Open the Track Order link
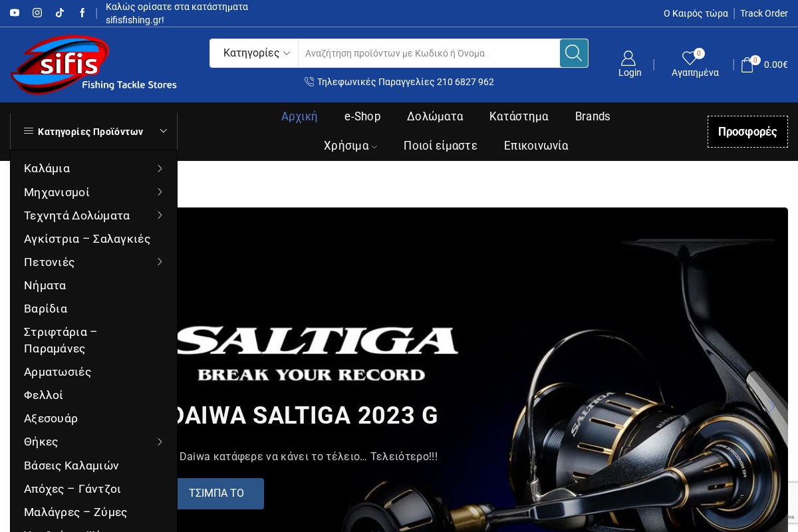 764,13
